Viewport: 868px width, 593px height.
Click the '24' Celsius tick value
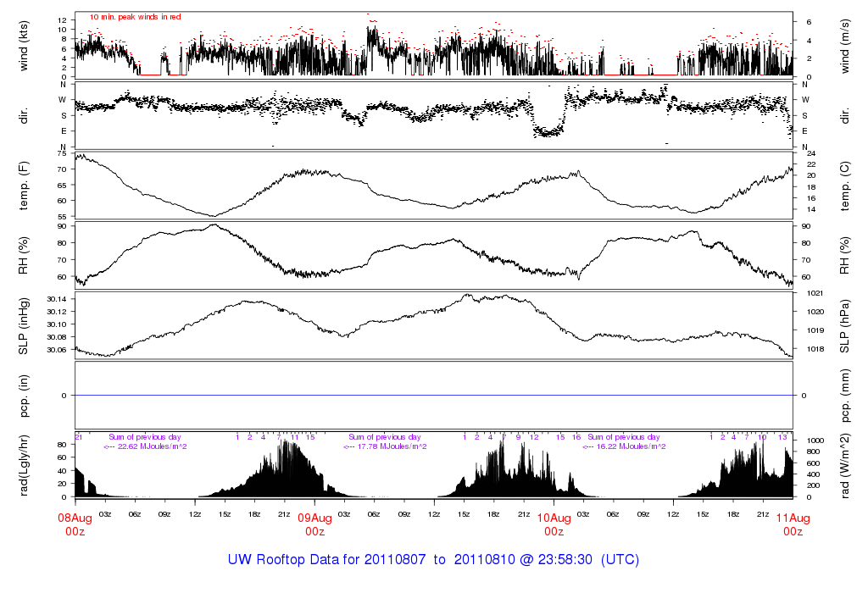(x=811, y=153)
